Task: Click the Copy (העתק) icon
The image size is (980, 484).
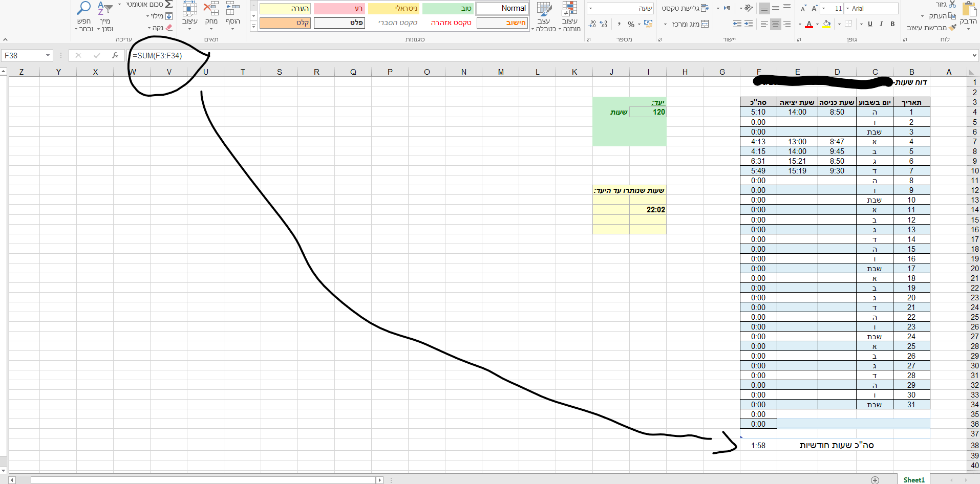Action: coord(952,16)
